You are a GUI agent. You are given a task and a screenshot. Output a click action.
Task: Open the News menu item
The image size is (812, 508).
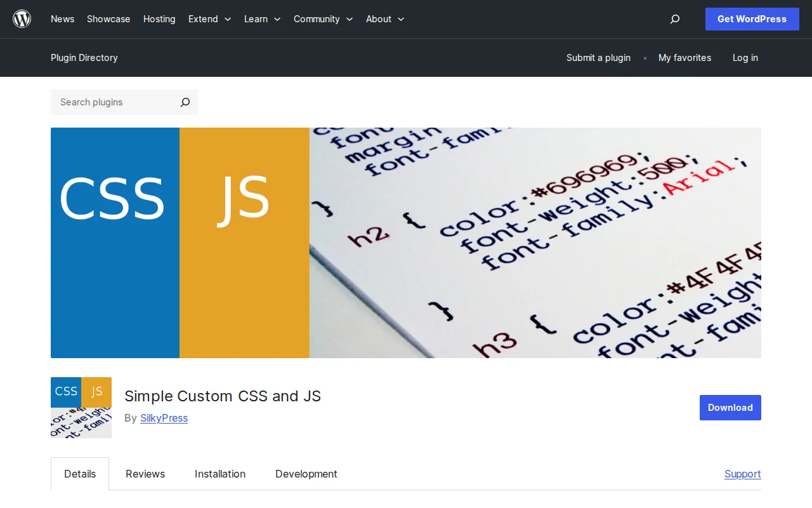(62, 19)
